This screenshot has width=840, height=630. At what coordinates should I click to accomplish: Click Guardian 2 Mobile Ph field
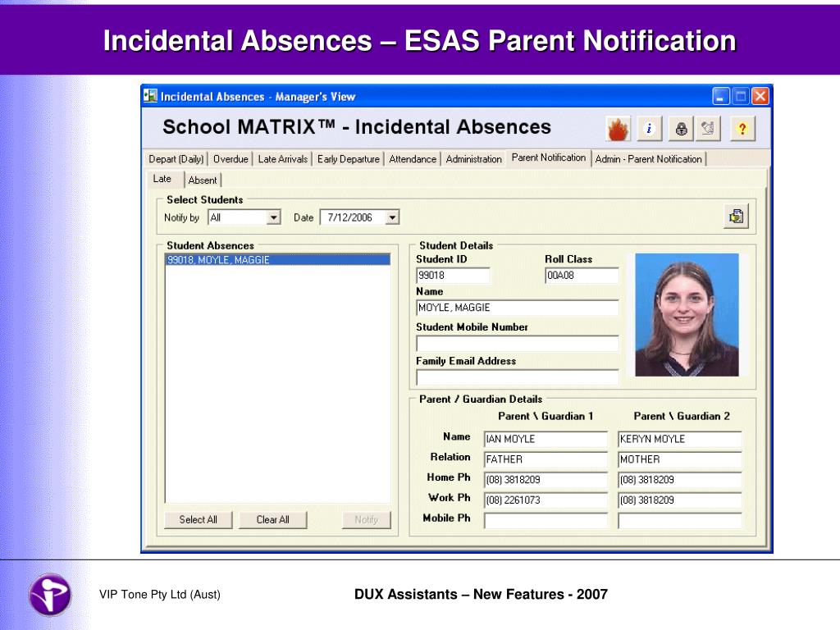point(680,521)
